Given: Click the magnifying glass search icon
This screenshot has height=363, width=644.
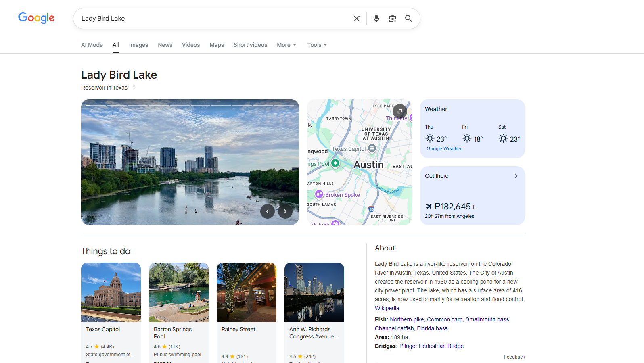Looking at the screenshot, I should click(408, 19).
